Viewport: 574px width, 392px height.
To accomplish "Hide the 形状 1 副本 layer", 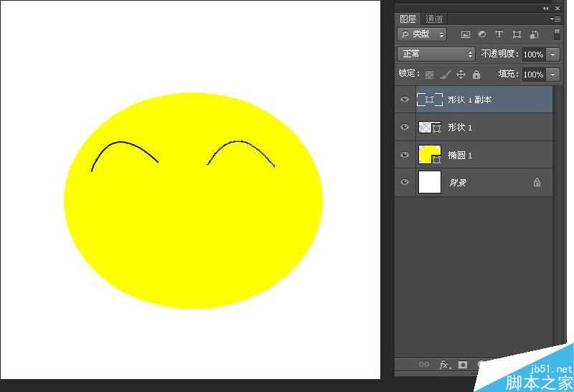I will point(405,100).
